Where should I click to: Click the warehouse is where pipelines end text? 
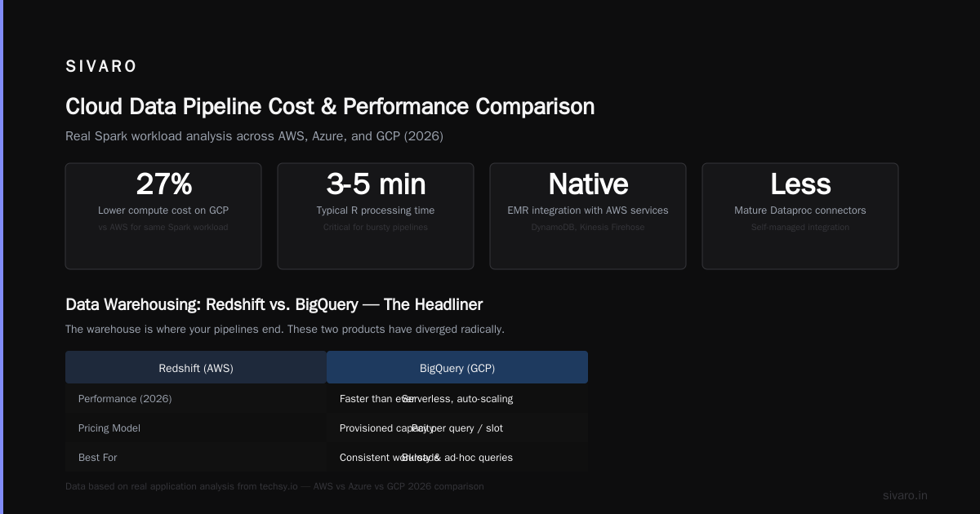285,330
